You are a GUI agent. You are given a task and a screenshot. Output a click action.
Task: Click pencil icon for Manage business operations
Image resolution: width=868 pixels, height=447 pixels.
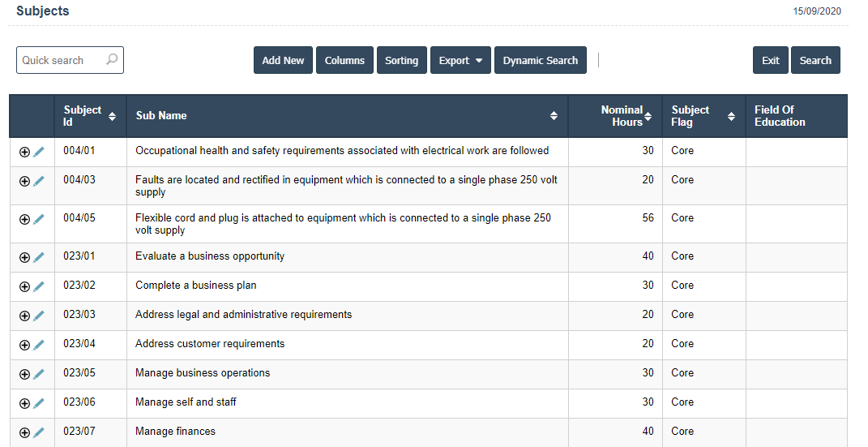39,374
